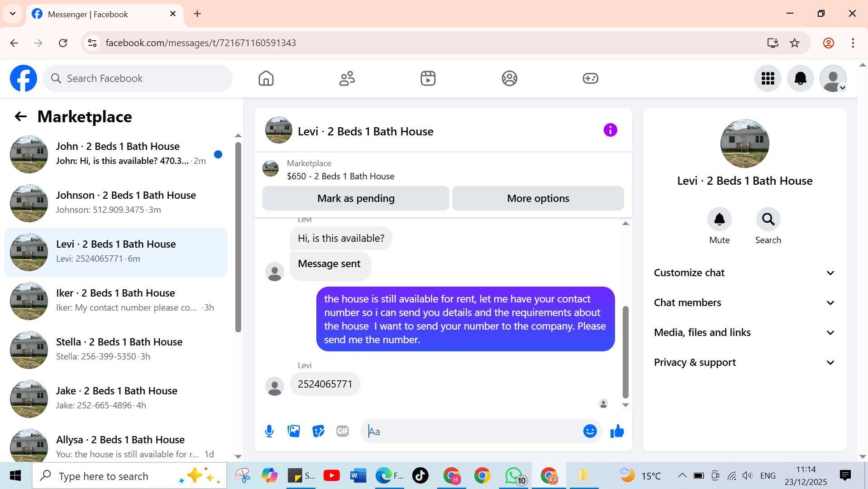Open the Gaming controller icon

[591, 78]
